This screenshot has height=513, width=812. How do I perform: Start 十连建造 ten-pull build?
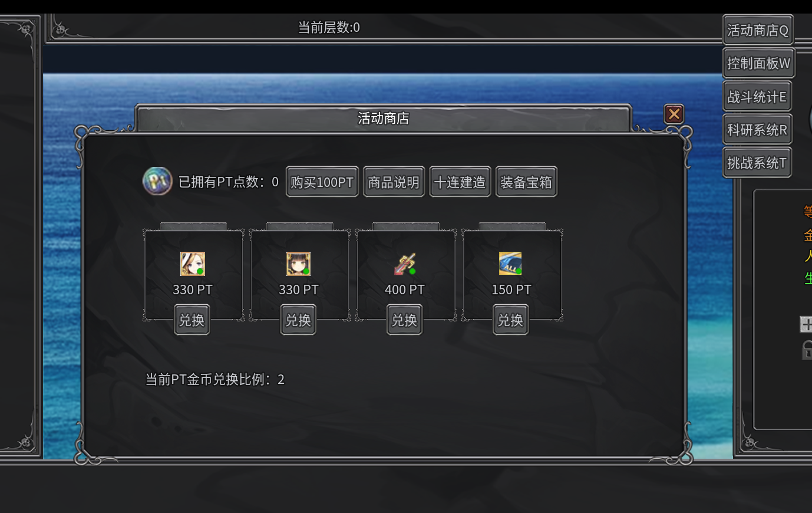460,182
